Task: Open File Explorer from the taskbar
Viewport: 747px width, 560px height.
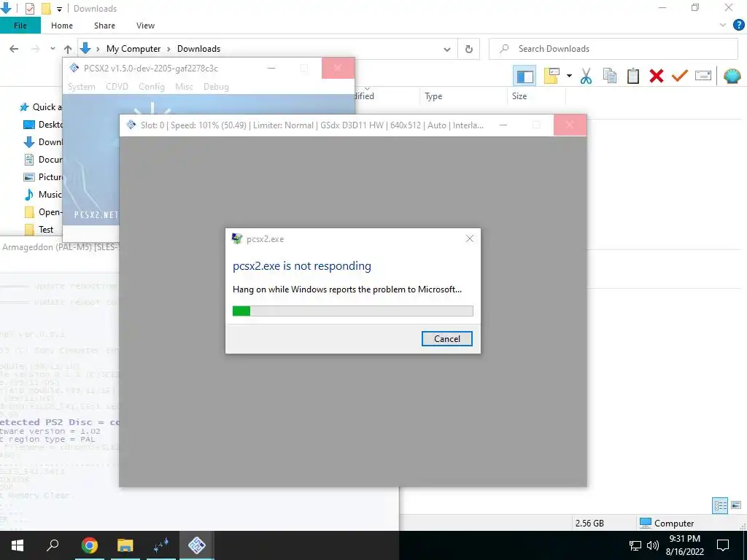Action: pos(125,545)
